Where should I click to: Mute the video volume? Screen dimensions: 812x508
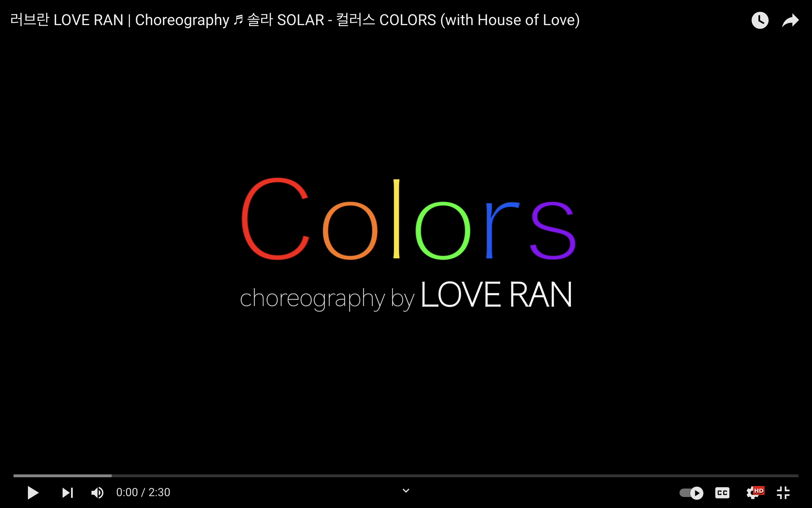[x=97, y=492]
